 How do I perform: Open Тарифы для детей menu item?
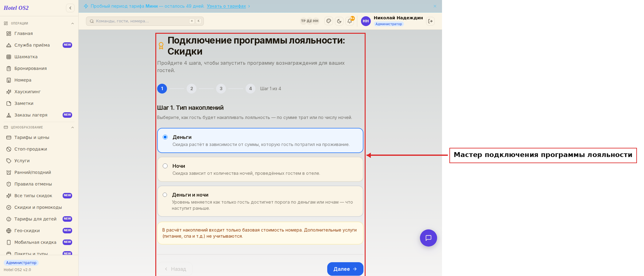coord(39,219)
